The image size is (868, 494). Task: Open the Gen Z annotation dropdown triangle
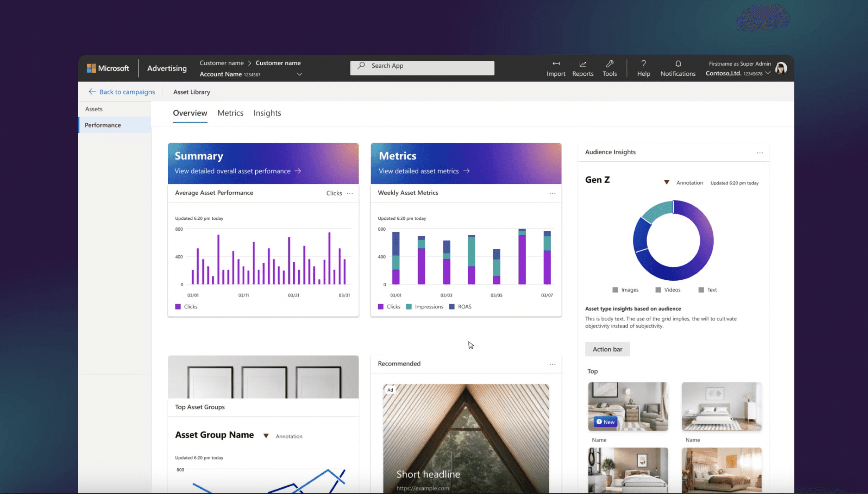[x=666, y=183]
